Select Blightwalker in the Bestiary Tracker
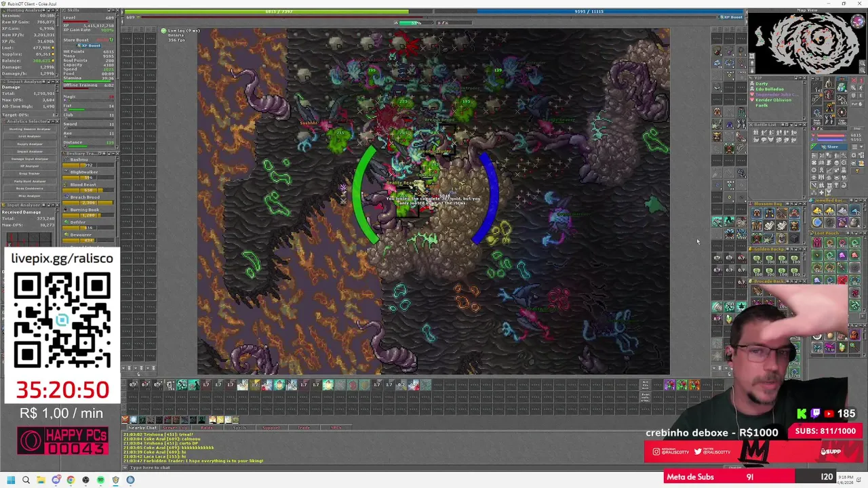This screenshot has width=868, height=488. pos(84,172)
